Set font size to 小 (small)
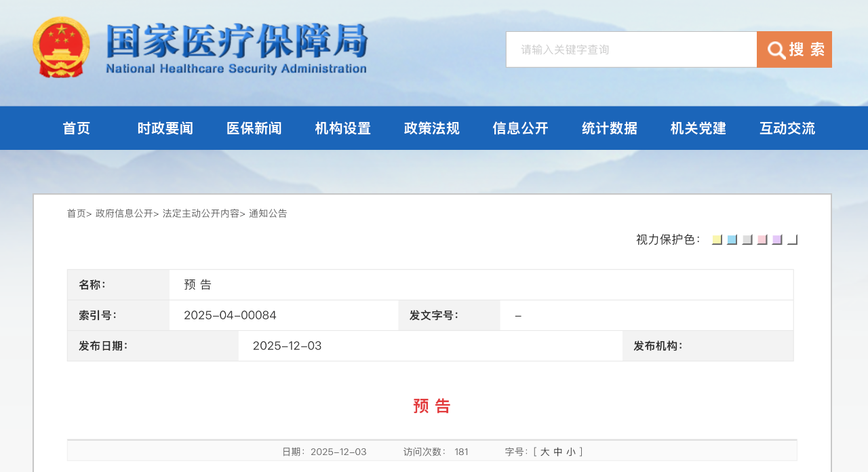868x472 pixels. [571, 452]
